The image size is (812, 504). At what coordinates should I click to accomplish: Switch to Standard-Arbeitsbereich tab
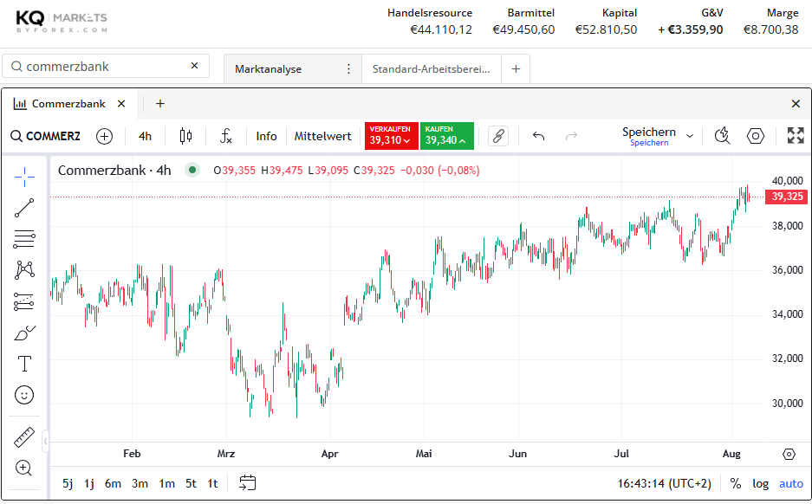pos(432,68)
